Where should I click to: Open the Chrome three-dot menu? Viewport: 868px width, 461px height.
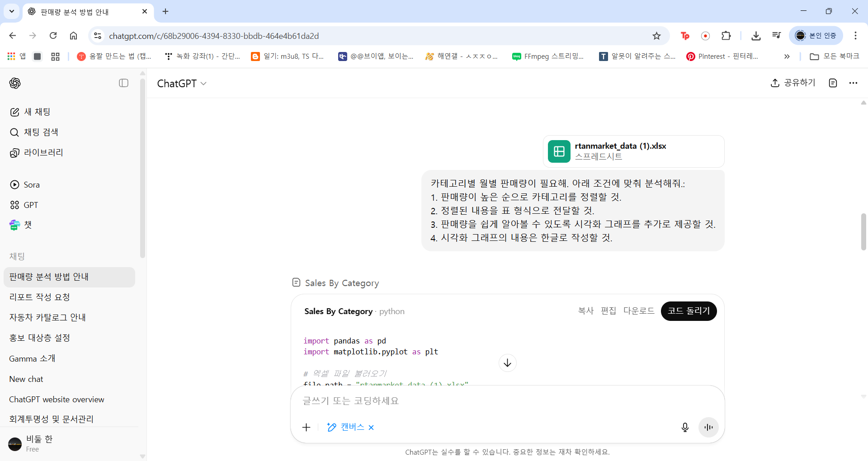click(855, 36)
